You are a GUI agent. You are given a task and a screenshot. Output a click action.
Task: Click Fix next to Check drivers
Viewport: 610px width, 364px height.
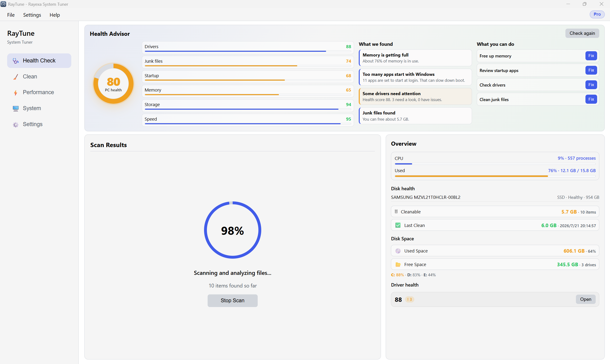[591, 85]
